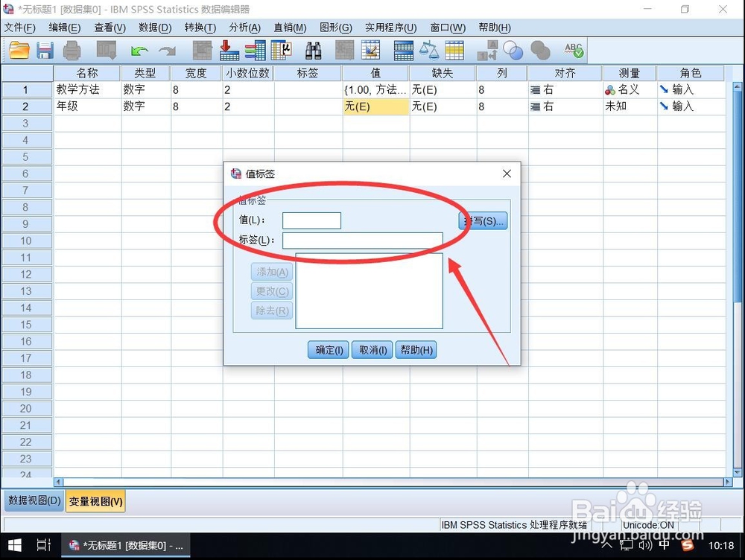This screenshot has height=560, width=745.
Task: Click the Redo arrow icon
Action: pos(167,51)
